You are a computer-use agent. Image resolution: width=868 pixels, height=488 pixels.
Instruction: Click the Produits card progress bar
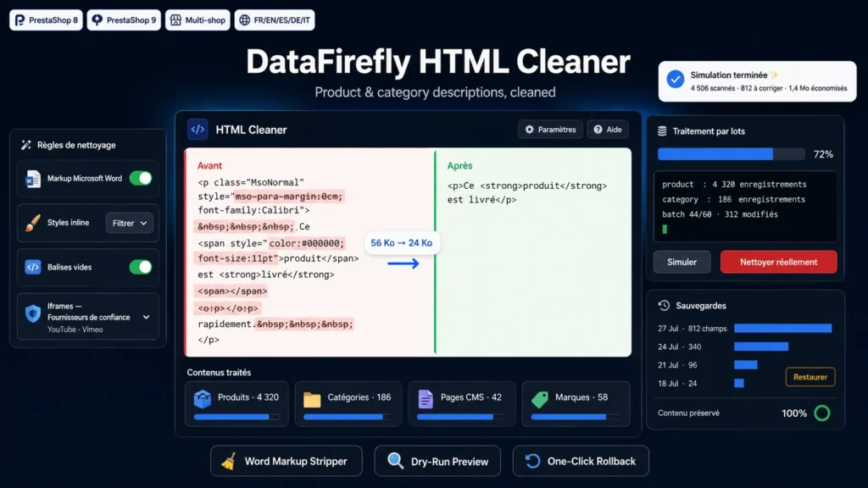pos(236,417)
